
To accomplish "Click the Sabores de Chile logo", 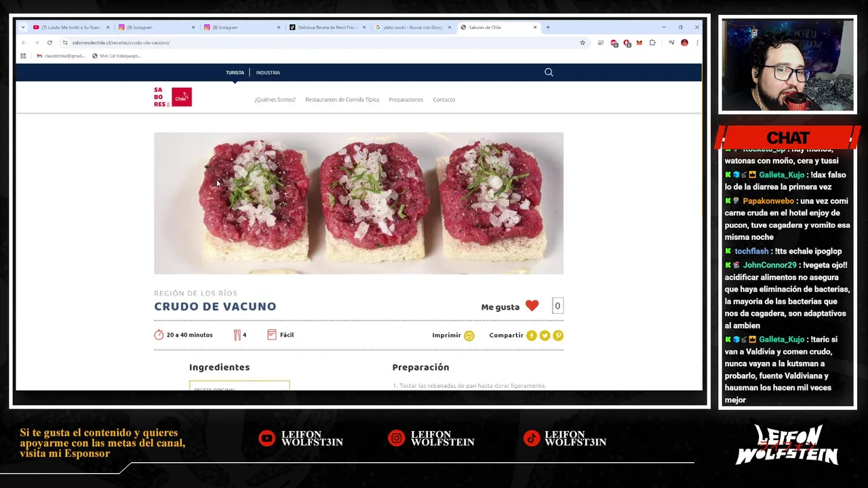I will click(x=173, y=97).
